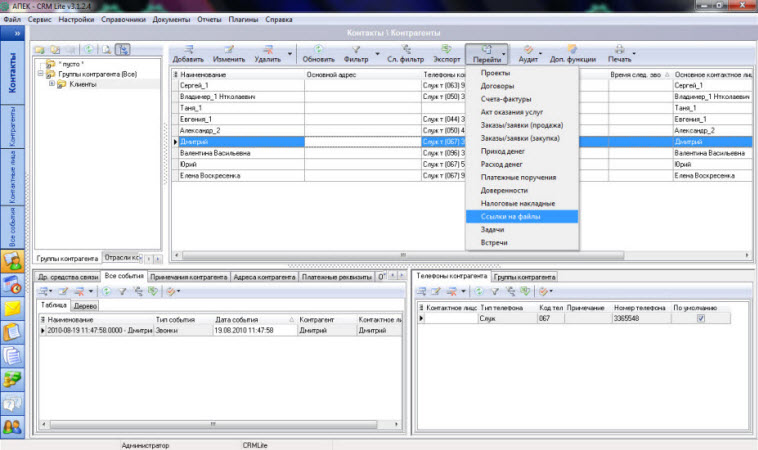
Task: Open the Группы контрагента tab beside phones
Action: pyautogui.click(x=525, y=277)
